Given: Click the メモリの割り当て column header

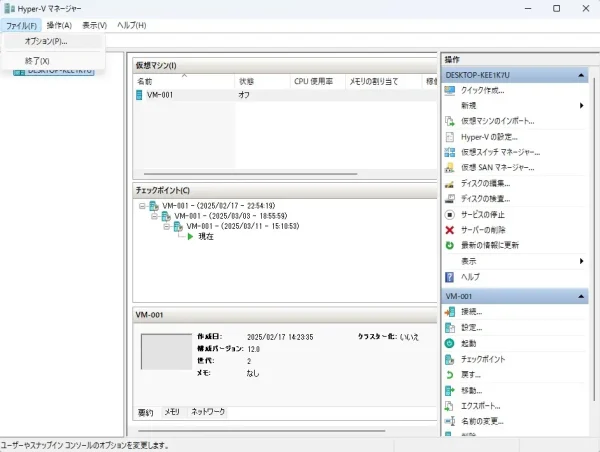Looking at the screenshot, I should (x=383, y=81).
